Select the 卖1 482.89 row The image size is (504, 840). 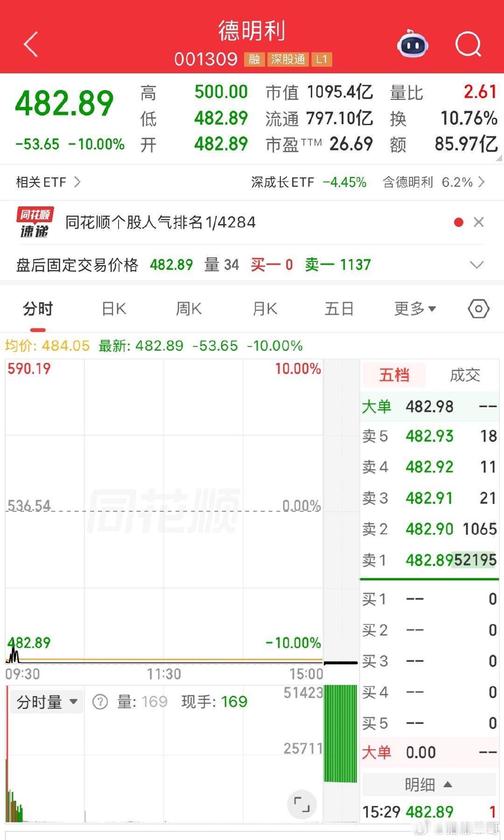click(x=429, y=560)
